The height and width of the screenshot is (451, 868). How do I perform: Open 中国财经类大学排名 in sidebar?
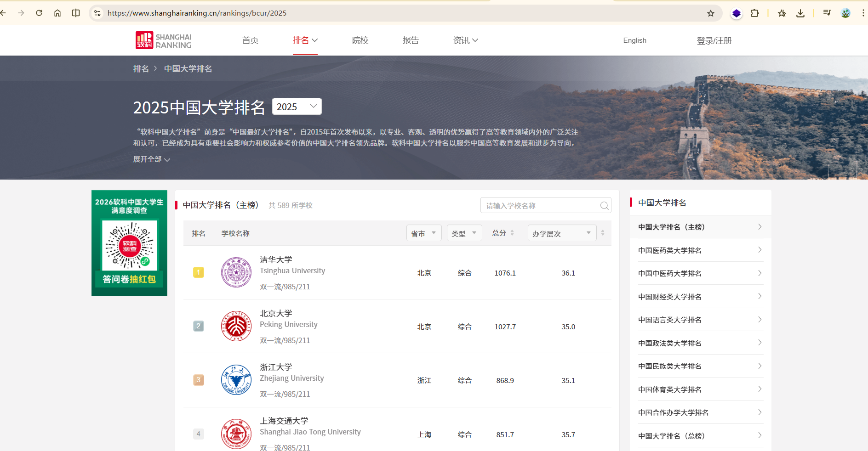pyautogui.click(x=700, y=297)
